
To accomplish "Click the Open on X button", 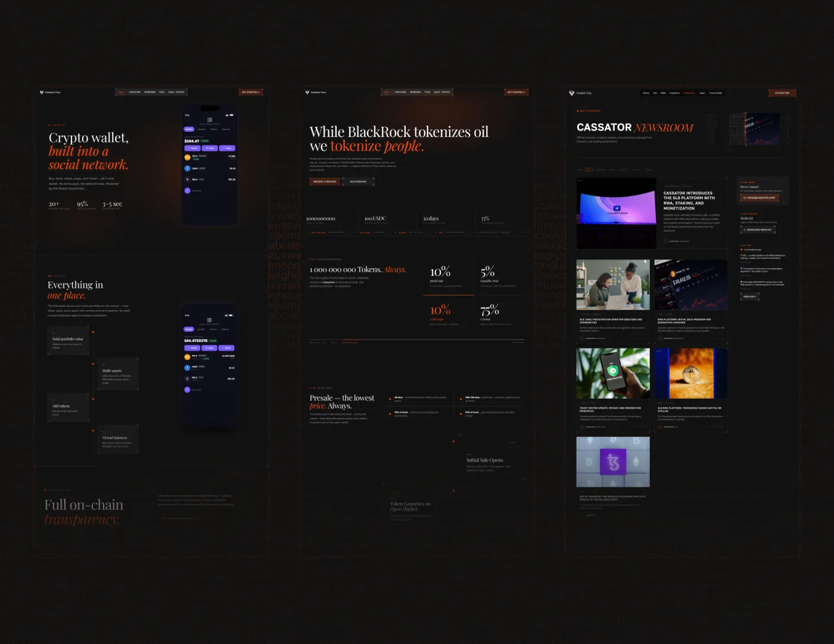I will click(749, 296).
